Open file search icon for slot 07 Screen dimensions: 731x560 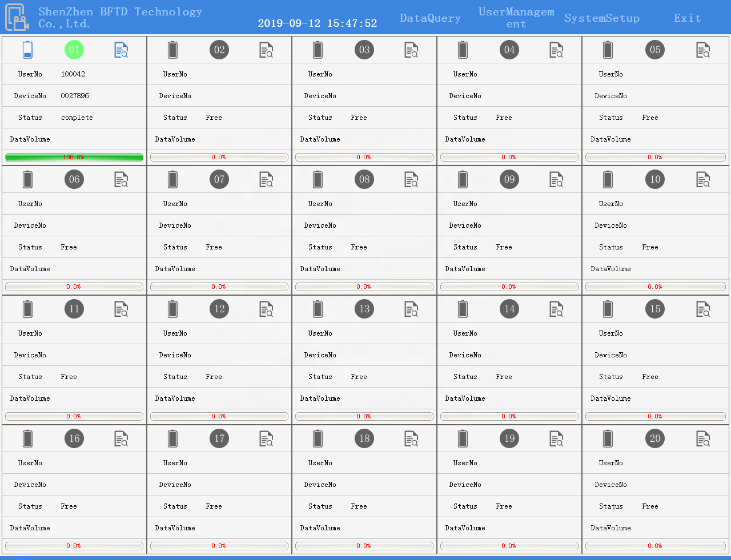tap(266, 180)
